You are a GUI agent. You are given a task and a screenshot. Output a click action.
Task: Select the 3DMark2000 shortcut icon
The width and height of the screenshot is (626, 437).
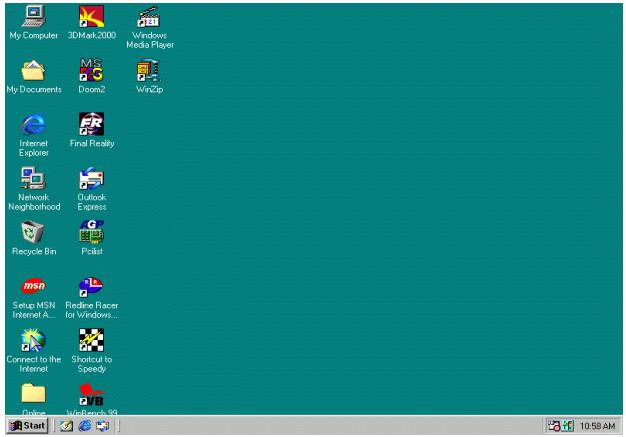pyautogui.click(x=91, y=16)
